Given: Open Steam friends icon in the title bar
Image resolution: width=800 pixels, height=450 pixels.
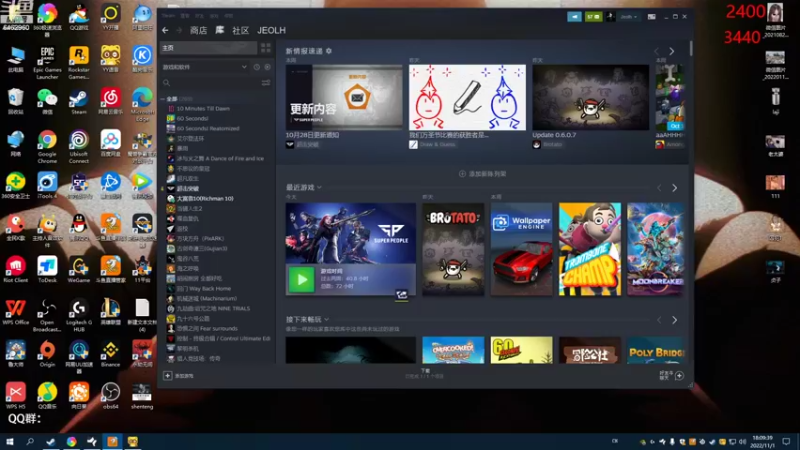Looking at the screenshot, I should [593, 17].
